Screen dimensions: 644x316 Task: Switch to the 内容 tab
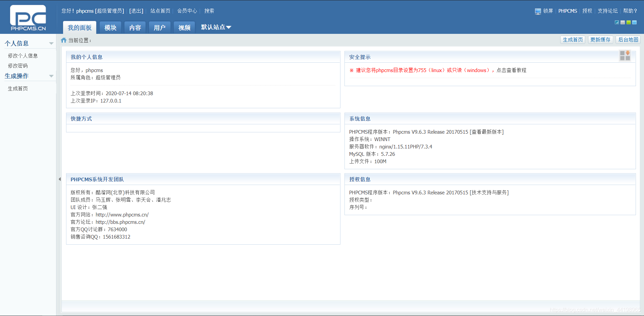tap(135, 27)
